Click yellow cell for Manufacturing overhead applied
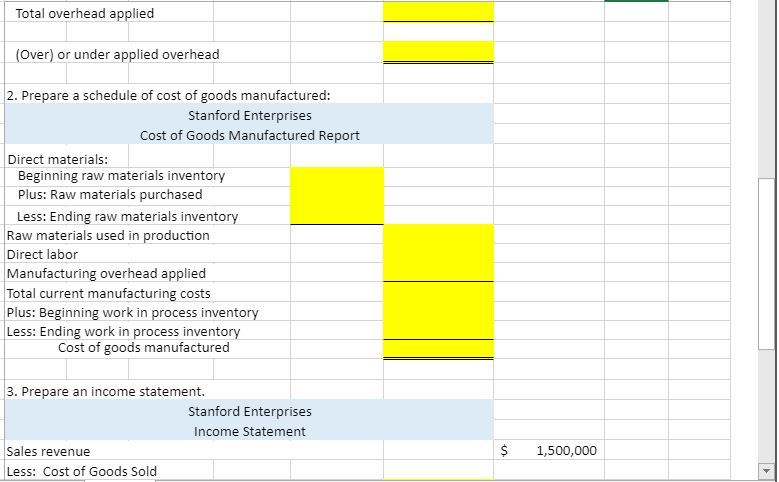The image size is (779, 482). coord(438,272)
